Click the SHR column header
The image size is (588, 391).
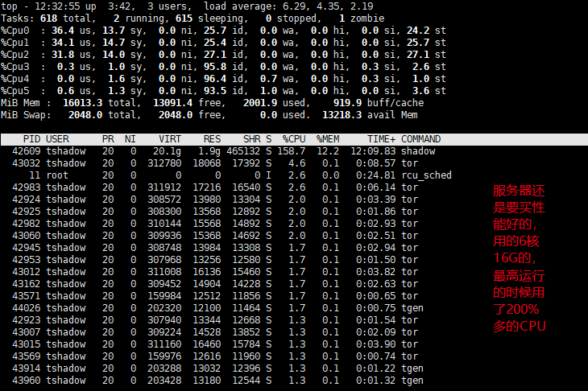click(251, 139)
